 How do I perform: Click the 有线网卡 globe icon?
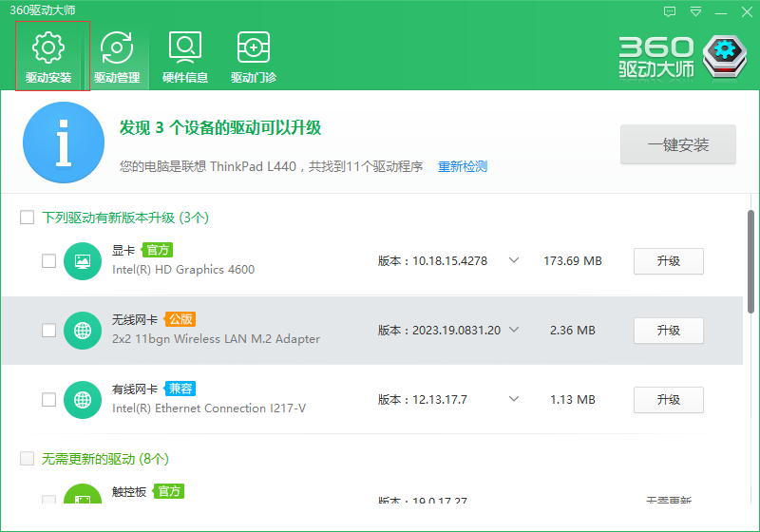(x=83, y=400)
